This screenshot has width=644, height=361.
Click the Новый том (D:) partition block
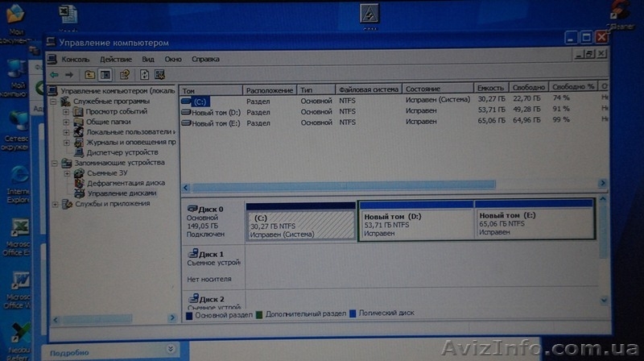pyautogui.click(x=416, y=220)
